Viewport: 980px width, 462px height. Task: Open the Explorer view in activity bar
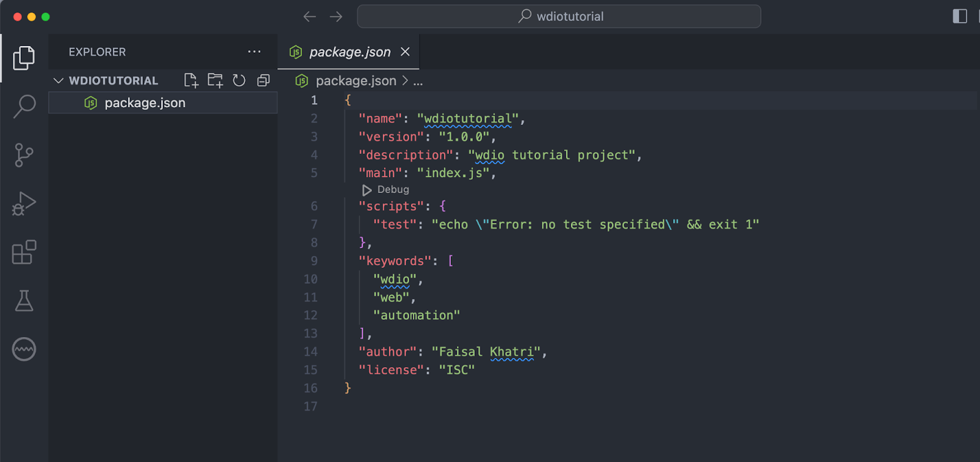[24, 58]
